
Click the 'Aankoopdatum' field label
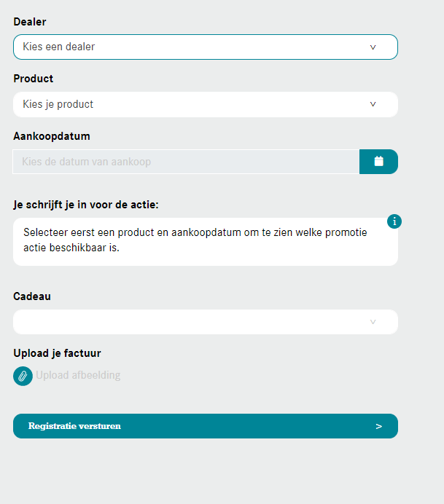click(x=52, y=136)
